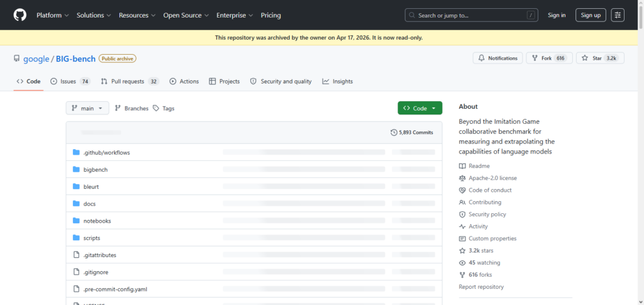View Custom properties

488,238
